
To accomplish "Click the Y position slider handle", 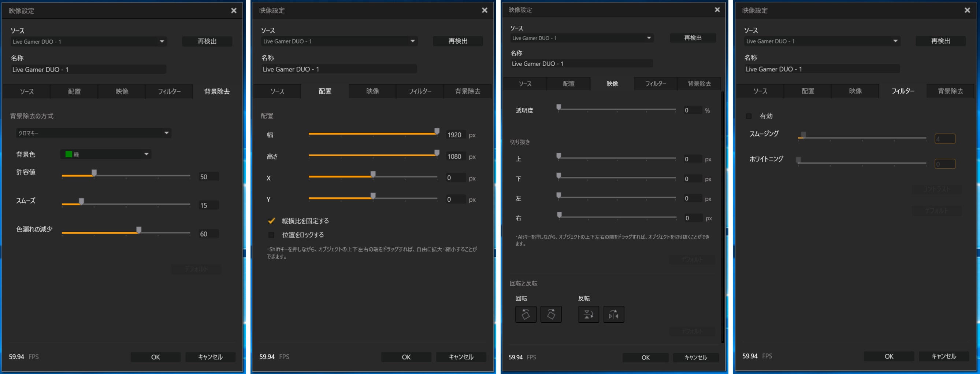I will pyautogui.click(x=373, y=196).
